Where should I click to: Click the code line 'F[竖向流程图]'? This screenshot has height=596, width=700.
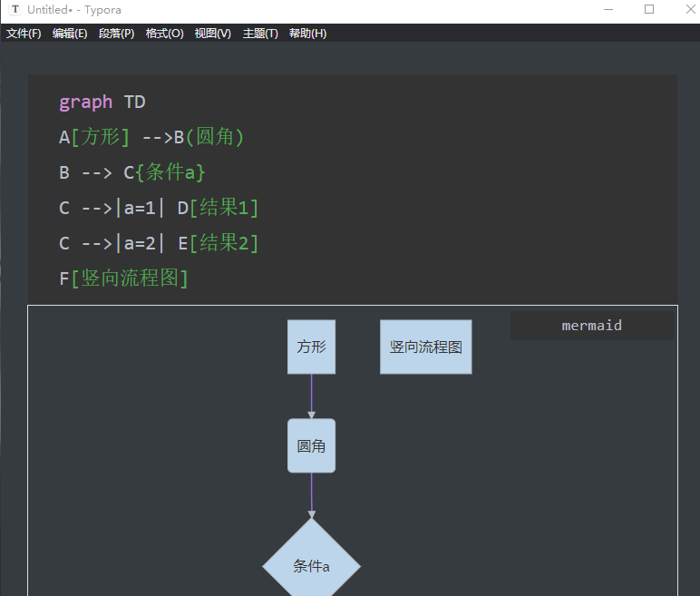click(x=123, y=278)
